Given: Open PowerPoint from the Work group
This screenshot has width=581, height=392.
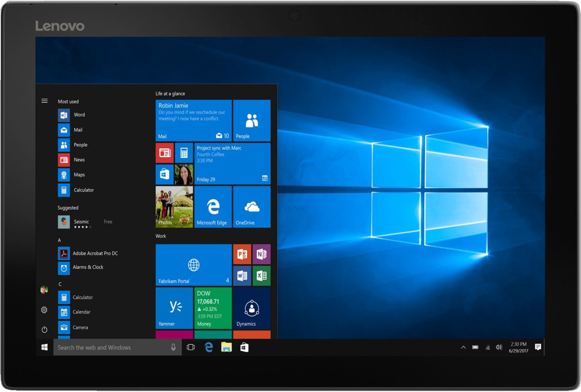Looking at the screenshot, I should pyautogui.click(x=242, y=254).
